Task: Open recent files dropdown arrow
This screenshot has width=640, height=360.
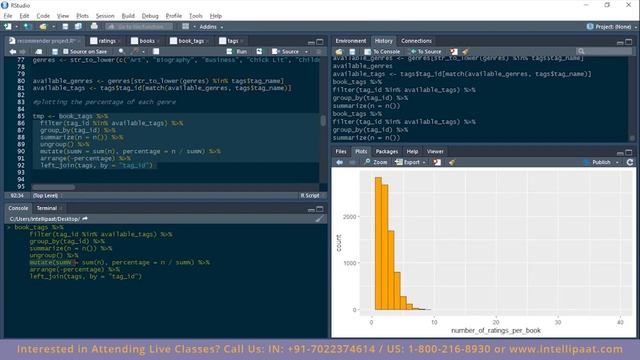Action: click(x=53, y=27)
